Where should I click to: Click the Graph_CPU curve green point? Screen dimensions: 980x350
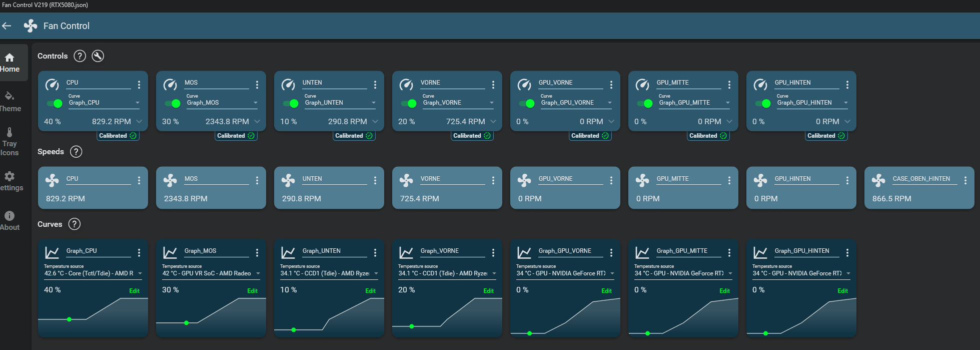pyautogui.click(x=69, y=319)
